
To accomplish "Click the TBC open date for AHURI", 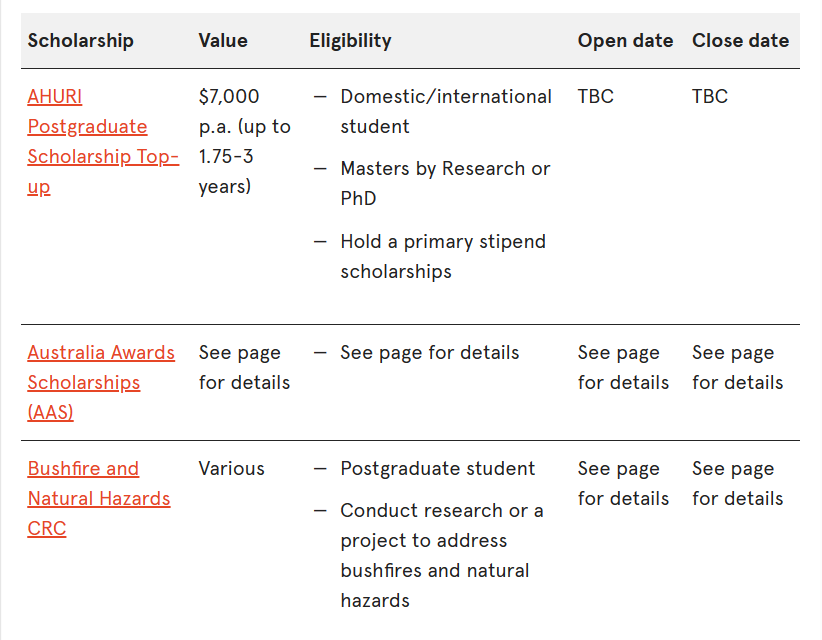I will [595, 97].
